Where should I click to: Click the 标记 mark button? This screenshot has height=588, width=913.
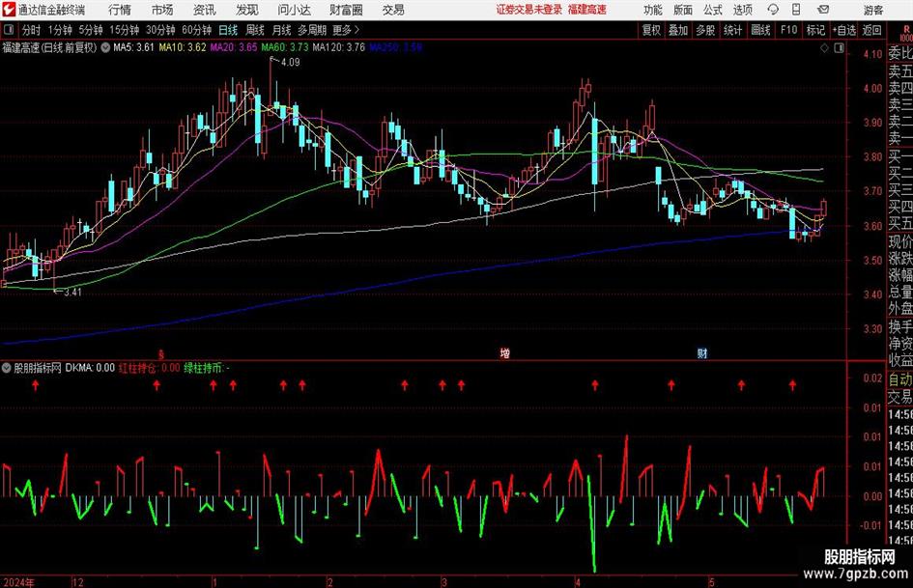coord(815,30)
